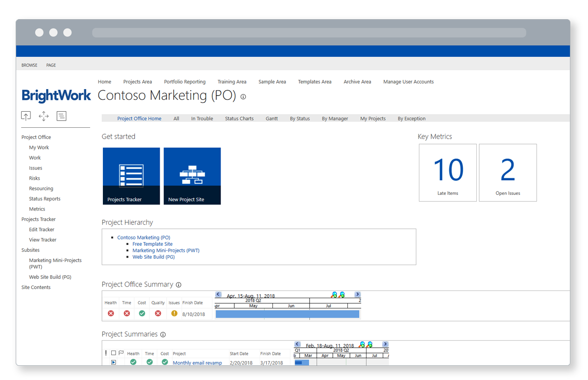Open Projects Area in top navigation
Image resolution: width=588 pixels, height=380 pixels.
(x=138, y=82)
